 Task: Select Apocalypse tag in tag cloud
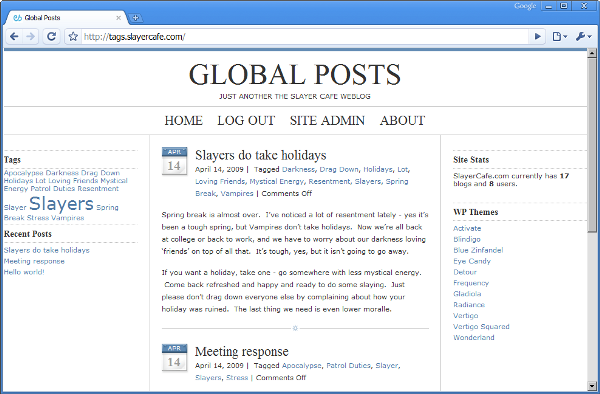click(24, 173)
